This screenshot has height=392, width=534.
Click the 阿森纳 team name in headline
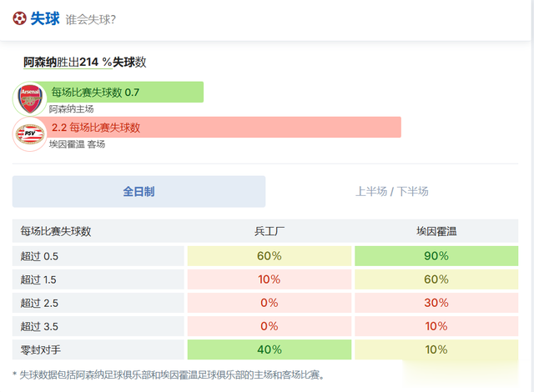(40, 62)
